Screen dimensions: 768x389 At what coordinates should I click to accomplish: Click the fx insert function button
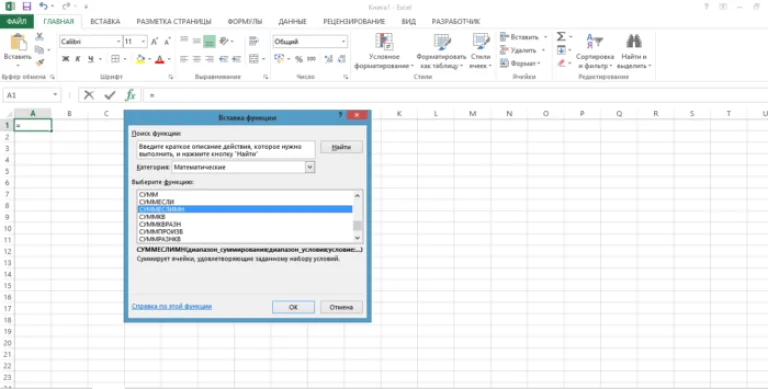130,95
